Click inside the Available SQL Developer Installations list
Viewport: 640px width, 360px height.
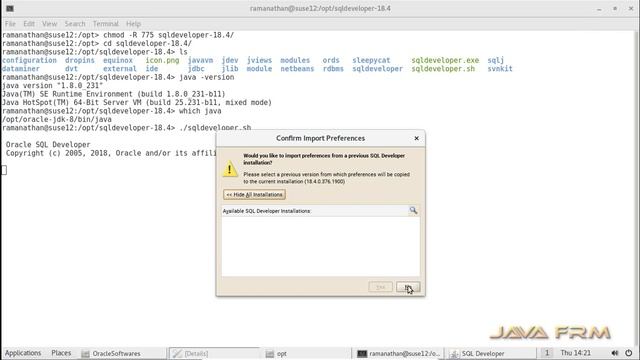click(320, 246)
